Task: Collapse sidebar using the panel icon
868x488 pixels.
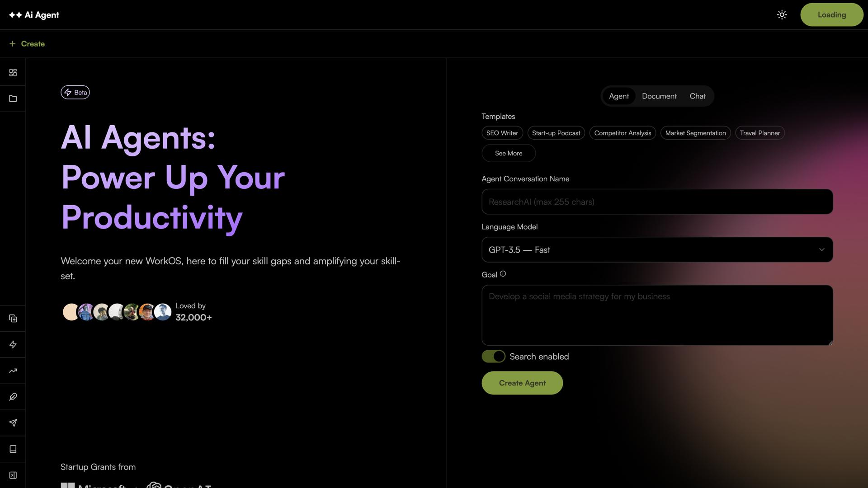Action: [13, 475]
